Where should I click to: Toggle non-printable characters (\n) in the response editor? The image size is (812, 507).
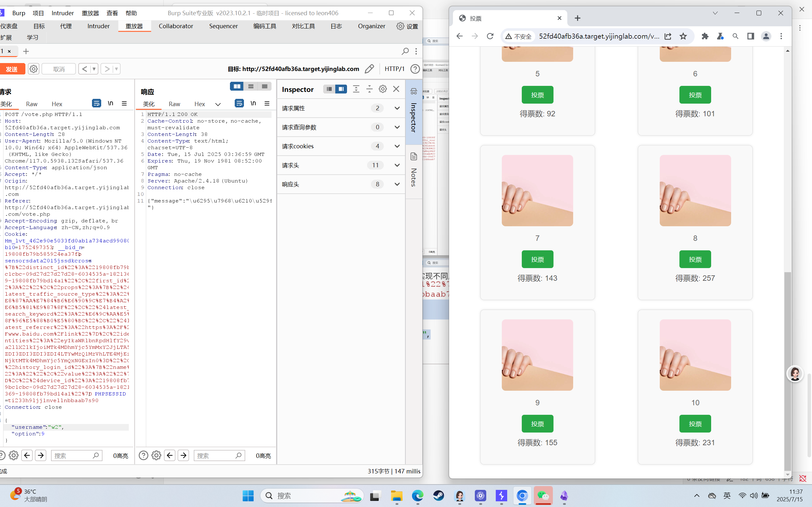253,103
